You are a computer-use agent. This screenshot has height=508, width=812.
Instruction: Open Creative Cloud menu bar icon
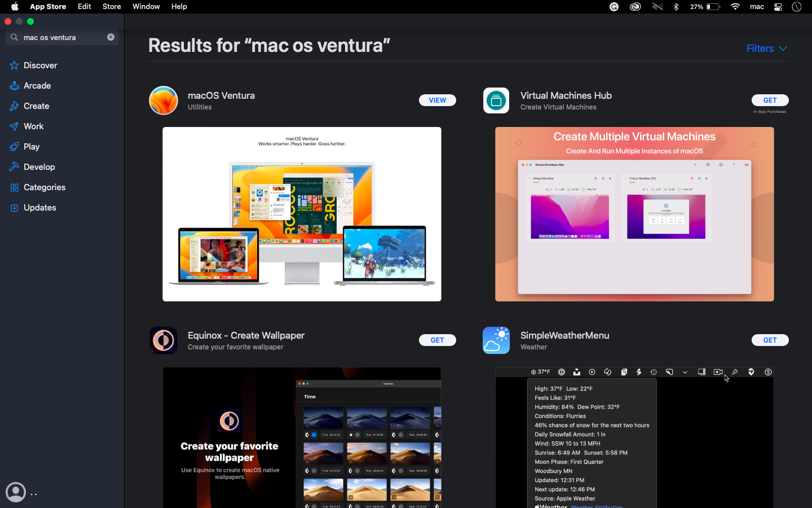pos(636,7)
